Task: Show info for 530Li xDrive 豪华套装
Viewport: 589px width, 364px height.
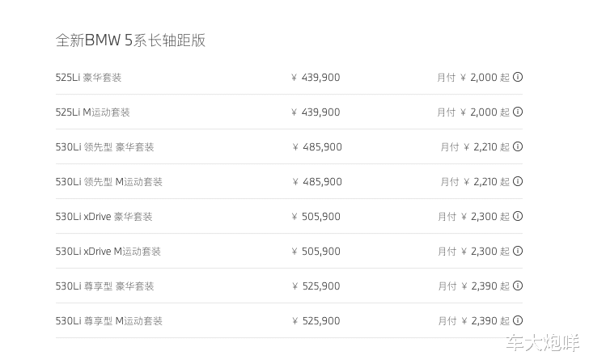Action: (x=518, y=217)
